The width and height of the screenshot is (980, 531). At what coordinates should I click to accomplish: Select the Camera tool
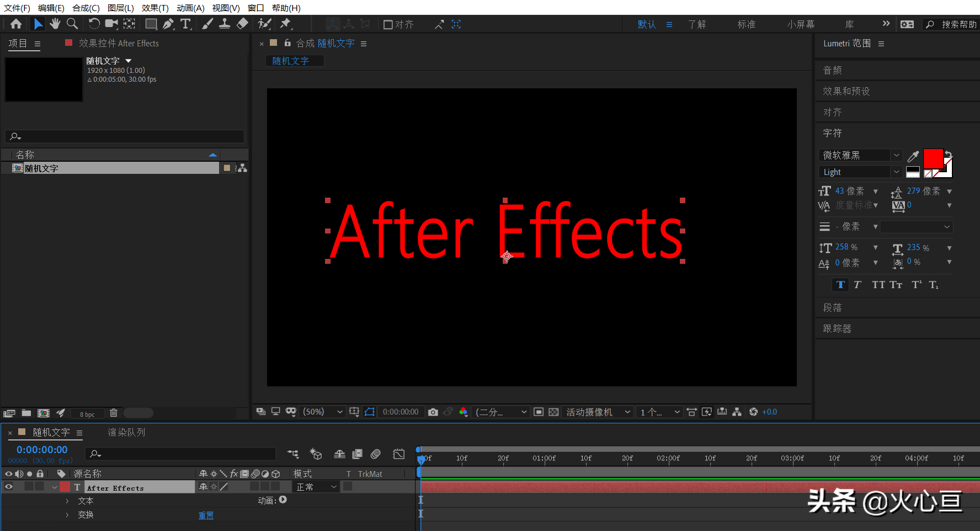pyautogui.click(x=111, y=24)
